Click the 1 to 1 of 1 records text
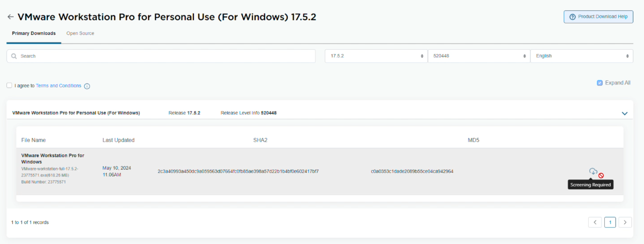 pos(30,222)
